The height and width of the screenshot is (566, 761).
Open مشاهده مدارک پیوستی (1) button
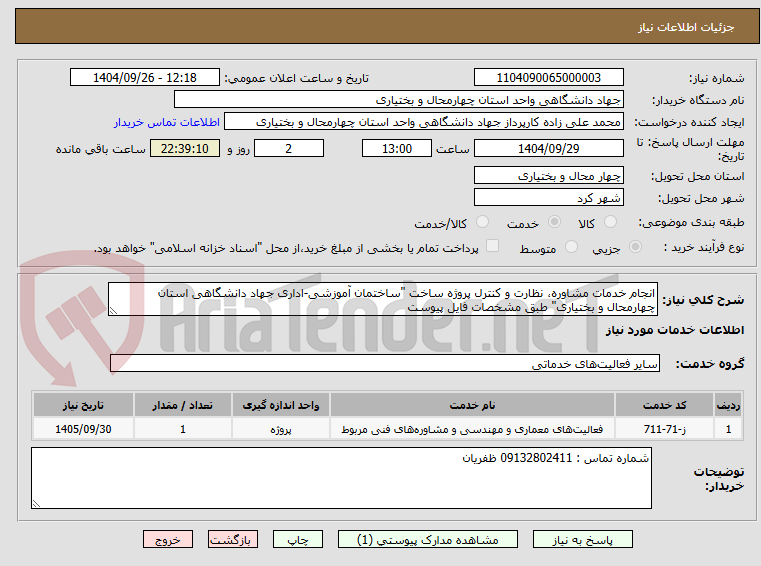[428, 539]
